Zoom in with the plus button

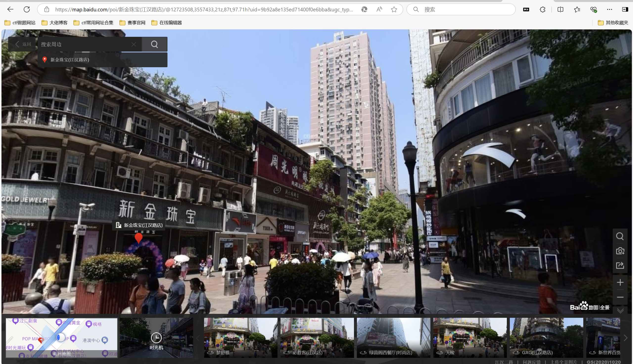click(x=620, y=282)
